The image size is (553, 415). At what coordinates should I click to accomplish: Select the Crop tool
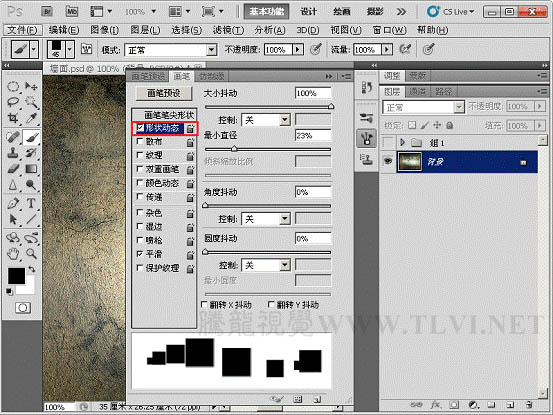[x=13, y=118]
